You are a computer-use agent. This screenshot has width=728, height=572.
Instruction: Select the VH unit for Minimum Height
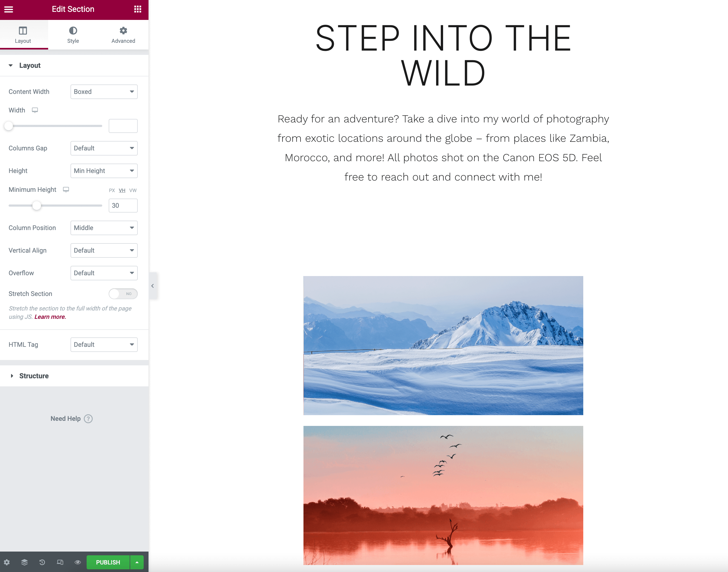122,190
